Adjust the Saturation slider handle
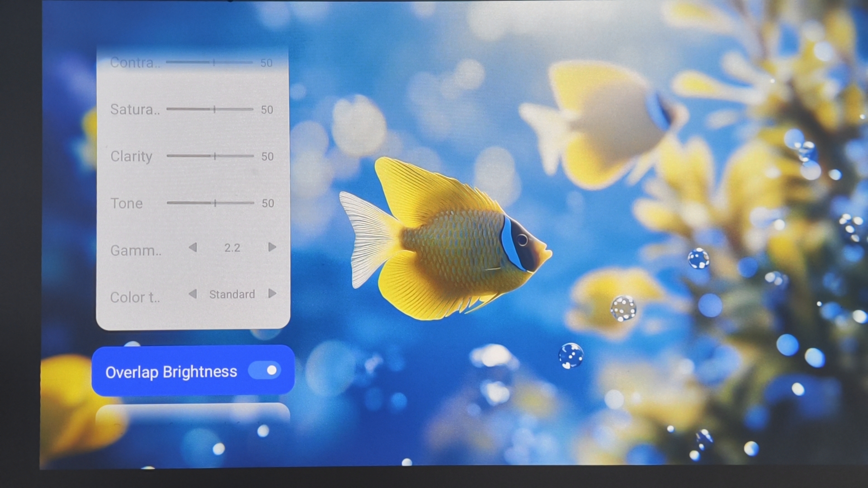 [x=214, y=109]
